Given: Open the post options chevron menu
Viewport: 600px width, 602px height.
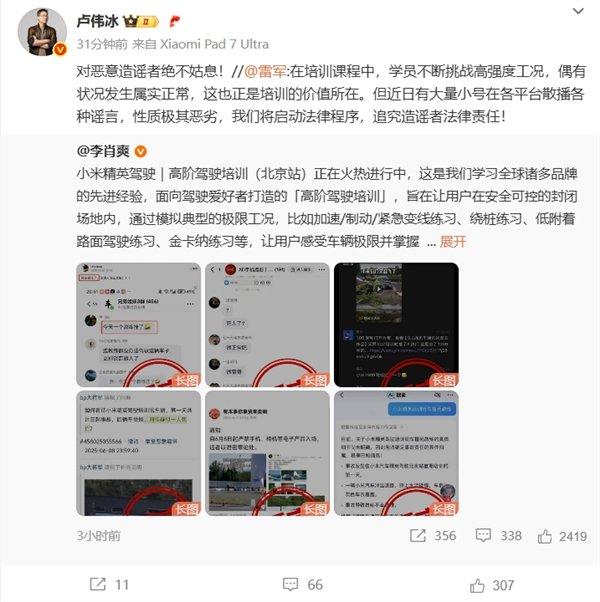Looking at the screenshot, I should coord(578,12).
